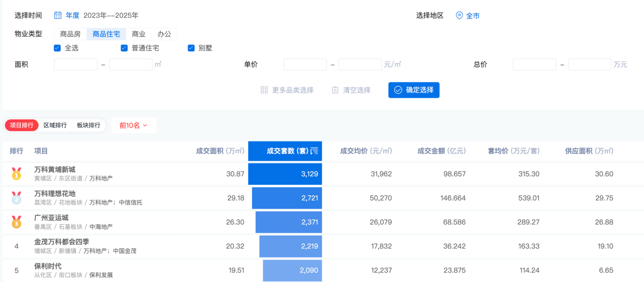This screenshot has width=644, height=282.
Task: Open the 万科黄埔新城 project link
Action: pos(55,170)
